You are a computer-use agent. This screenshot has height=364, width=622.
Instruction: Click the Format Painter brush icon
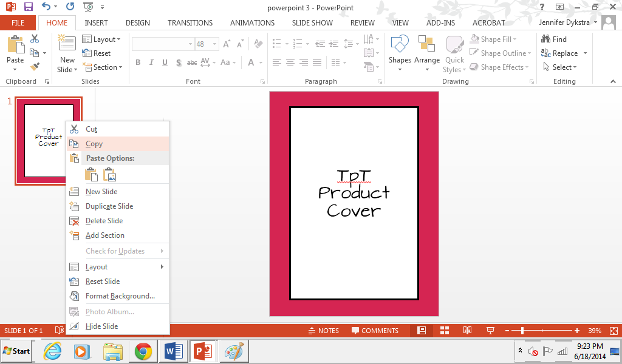click(35, 66)
